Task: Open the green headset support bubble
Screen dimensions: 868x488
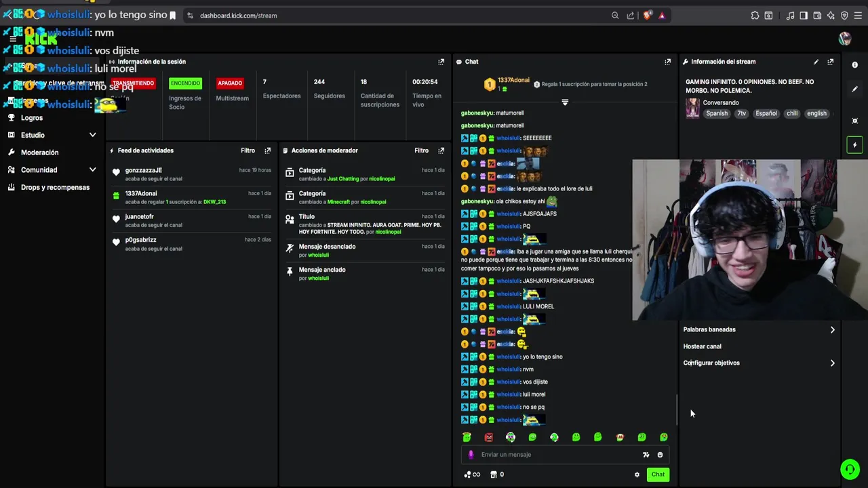Action: pos(850,469)
